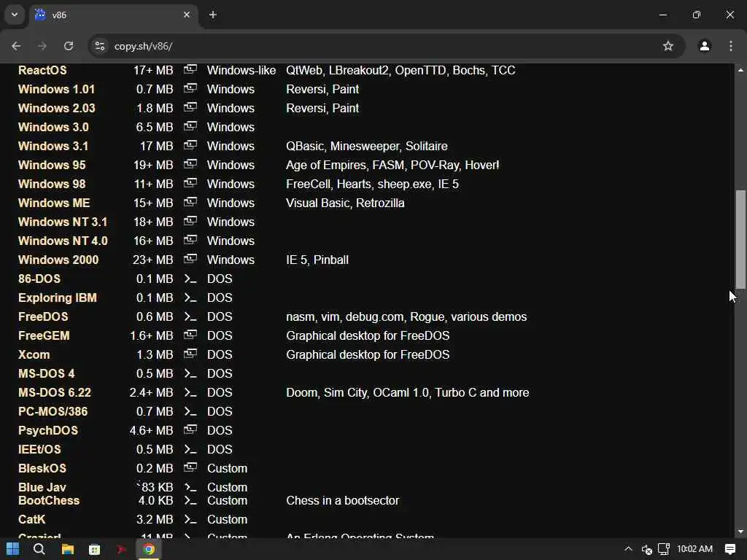Click the graphical icon in Xcom row
Viewport: 747px width, 560px height.
tap(190, 354)
